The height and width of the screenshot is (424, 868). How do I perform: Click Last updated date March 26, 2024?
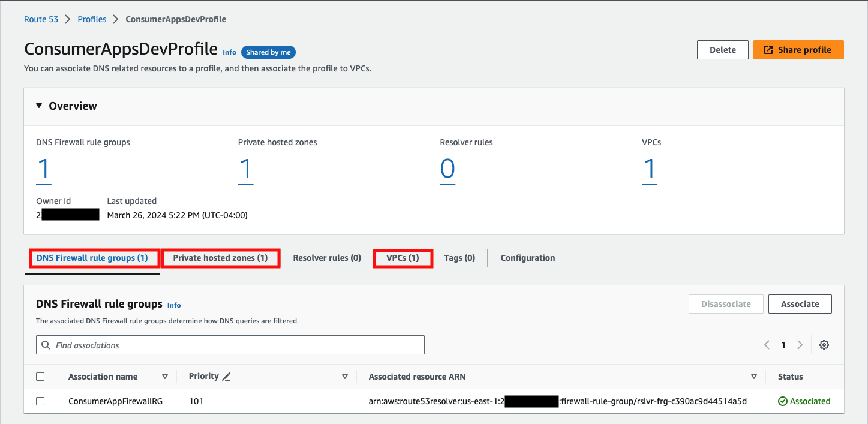177,215
